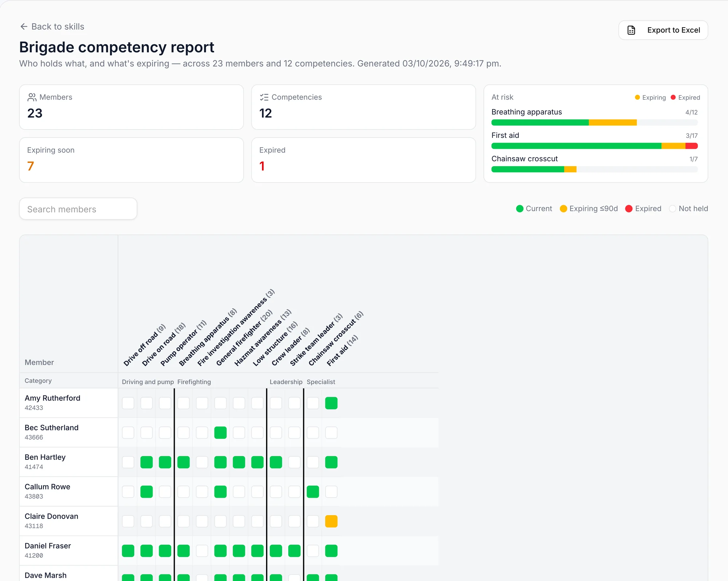
Task: Click Daniel Fraser's Drive off road cell
Action: [128, 551]
